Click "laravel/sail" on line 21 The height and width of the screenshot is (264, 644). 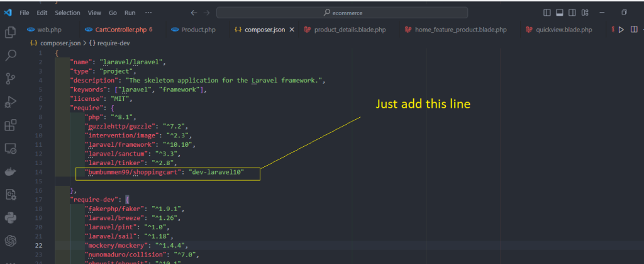pos(111,236)
